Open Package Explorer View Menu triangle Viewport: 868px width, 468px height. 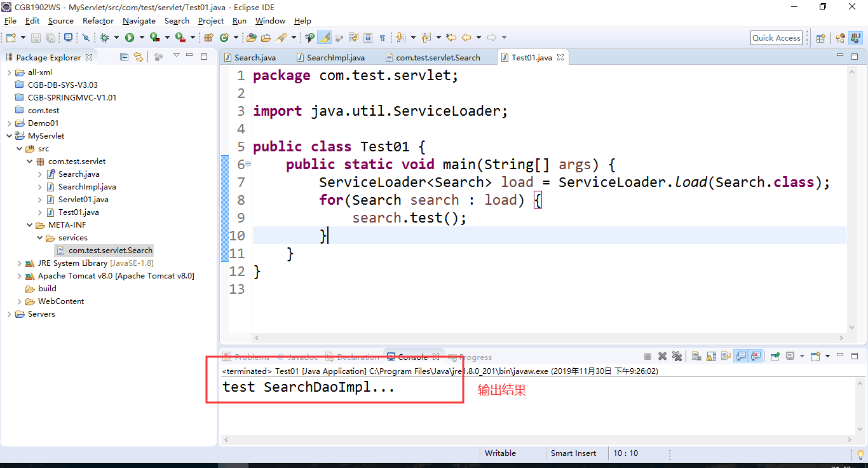[x=176, y=56]
